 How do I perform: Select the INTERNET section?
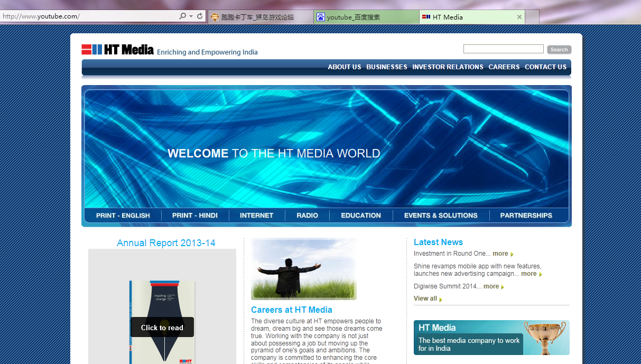point(256,216)
